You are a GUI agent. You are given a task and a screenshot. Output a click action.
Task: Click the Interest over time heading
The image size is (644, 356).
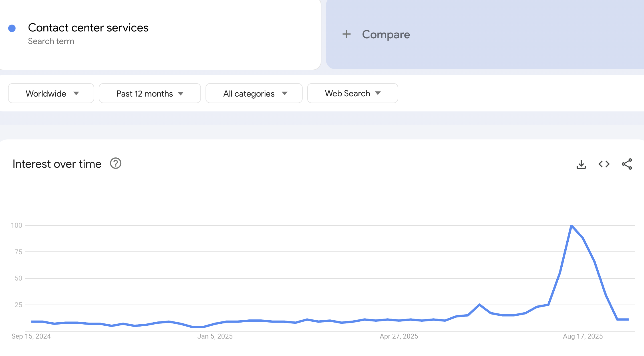(x=57, y=164)
